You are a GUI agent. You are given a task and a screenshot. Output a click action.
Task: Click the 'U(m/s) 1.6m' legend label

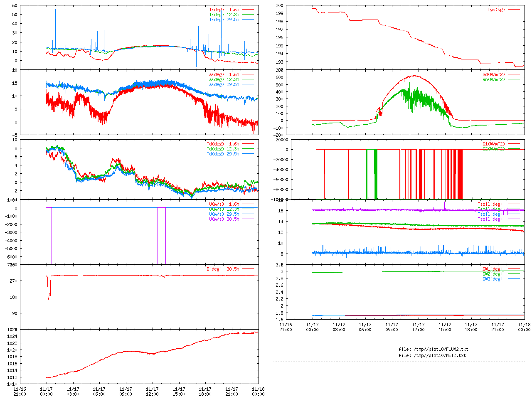tap(224, 204)
